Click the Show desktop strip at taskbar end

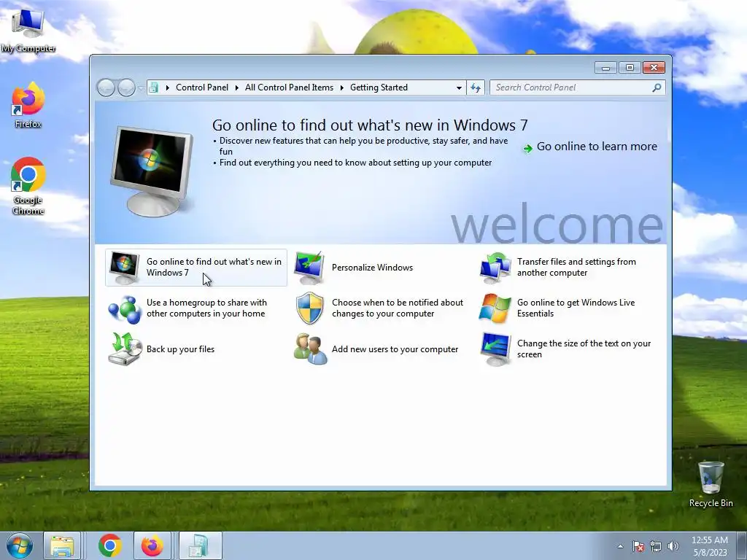coord(742,546)
